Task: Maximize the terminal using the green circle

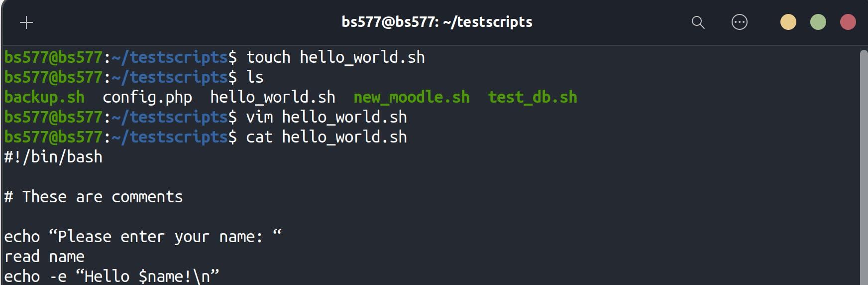Action: click(x=818, y=22)
